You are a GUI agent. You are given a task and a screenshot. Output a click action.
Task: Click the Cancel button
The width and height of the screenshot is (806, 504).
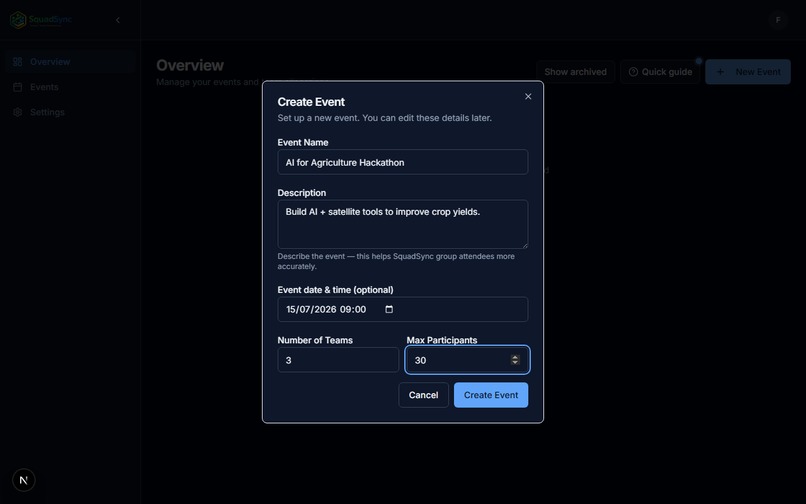(x=423, y=395)
